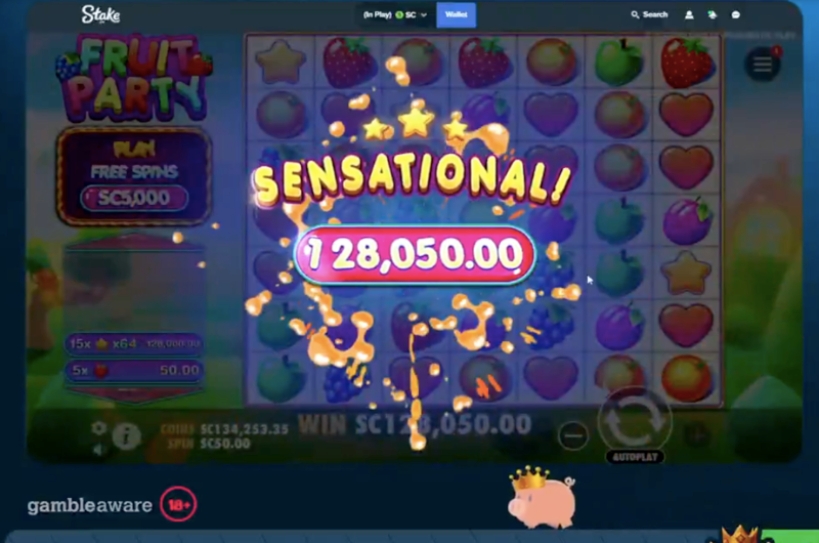Open the user profile icon
This screenshot has height=543, width=819.
click(689, 15)
